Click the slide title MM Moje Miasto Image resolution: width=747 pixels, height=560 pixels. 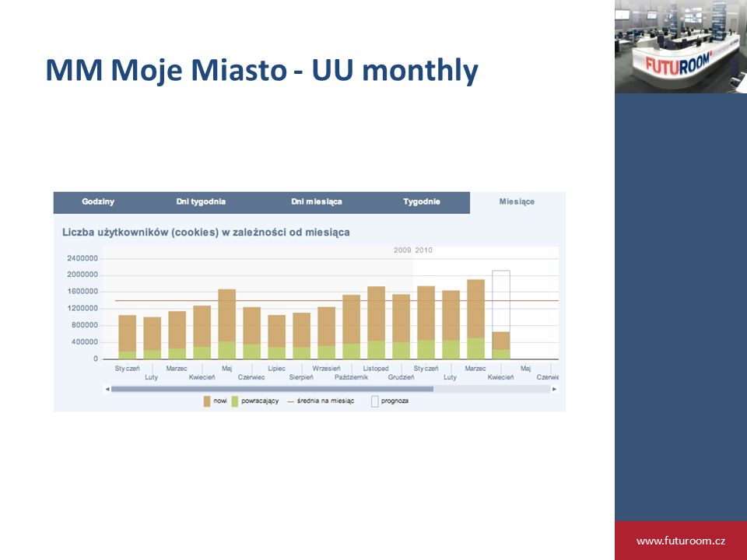pos(261,69)
